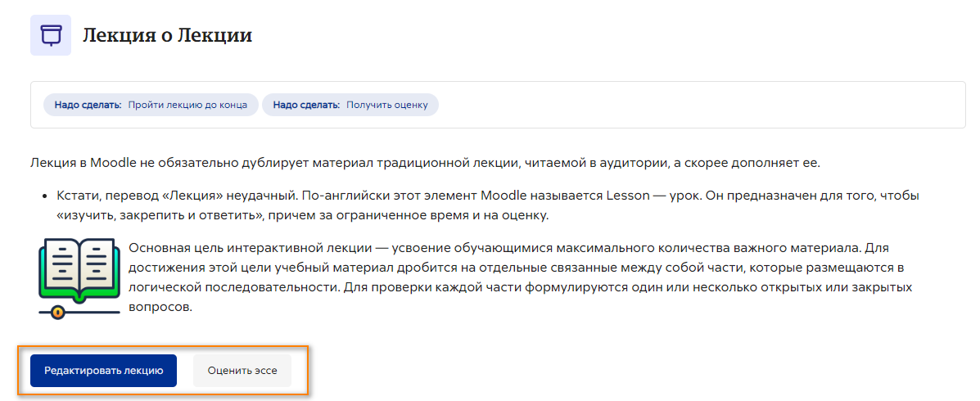This screenshot has height=401, width=980.
Task: Click the Лекция о Лекции heading
Action: pos(168,35)
